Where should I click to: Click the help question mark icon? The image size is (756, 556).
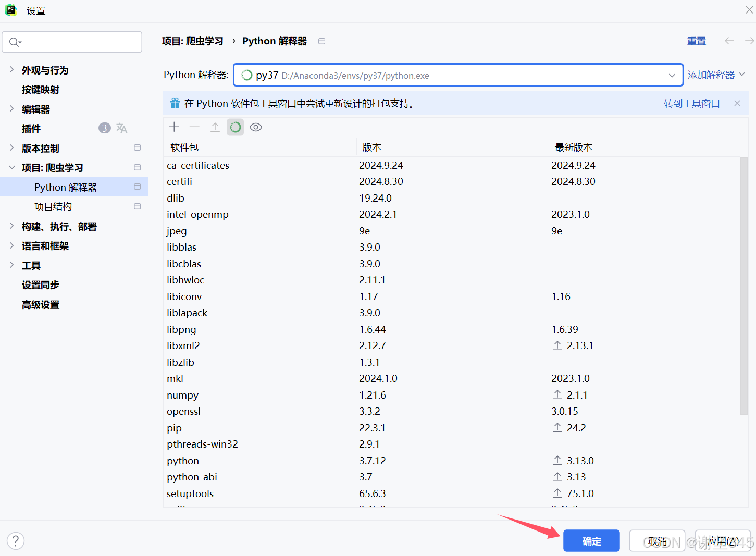[16, 541]
